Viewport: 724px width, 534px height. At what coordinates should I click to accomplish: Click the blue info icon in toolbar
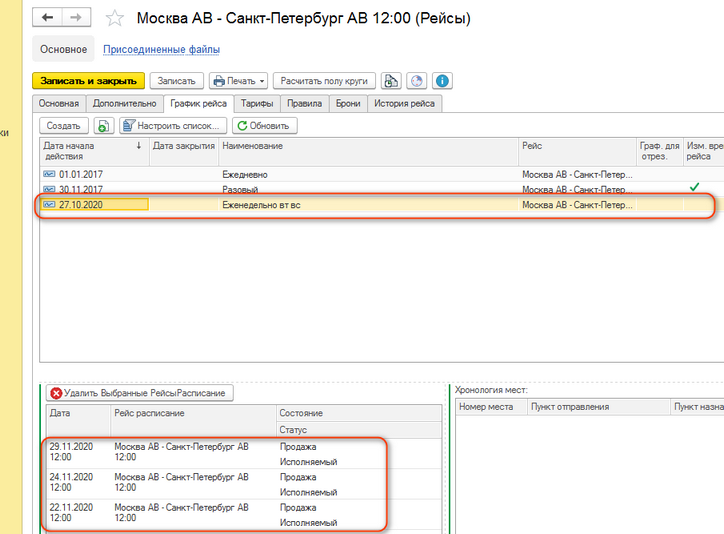coord(441,81)
